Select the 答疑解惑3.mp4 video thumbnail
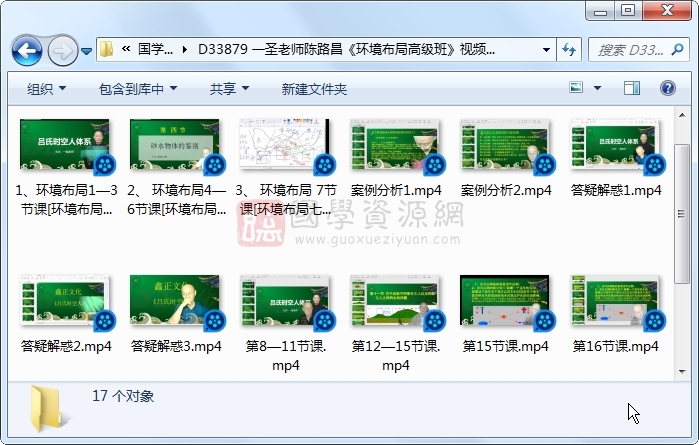This screenshot has width=699, height=445. pos(174,300)
